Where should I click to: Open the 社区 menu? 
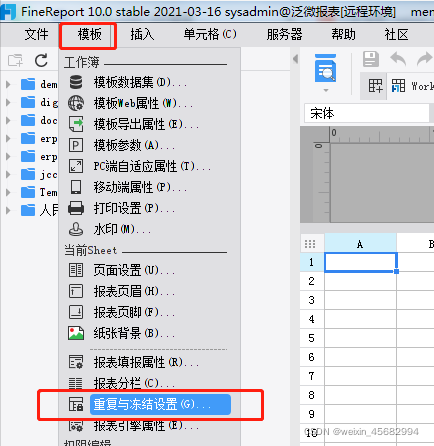click(397, 34)
